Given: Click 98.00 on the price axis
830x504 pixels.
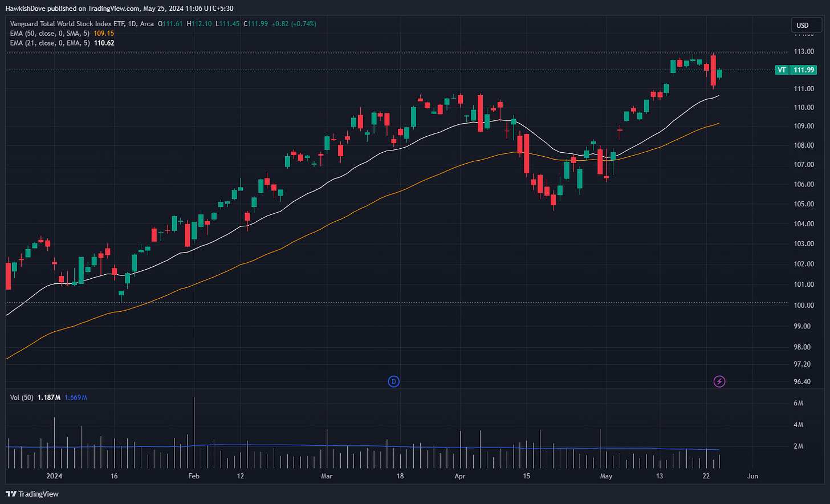Looking at the screenshot, I should [802, 347].
